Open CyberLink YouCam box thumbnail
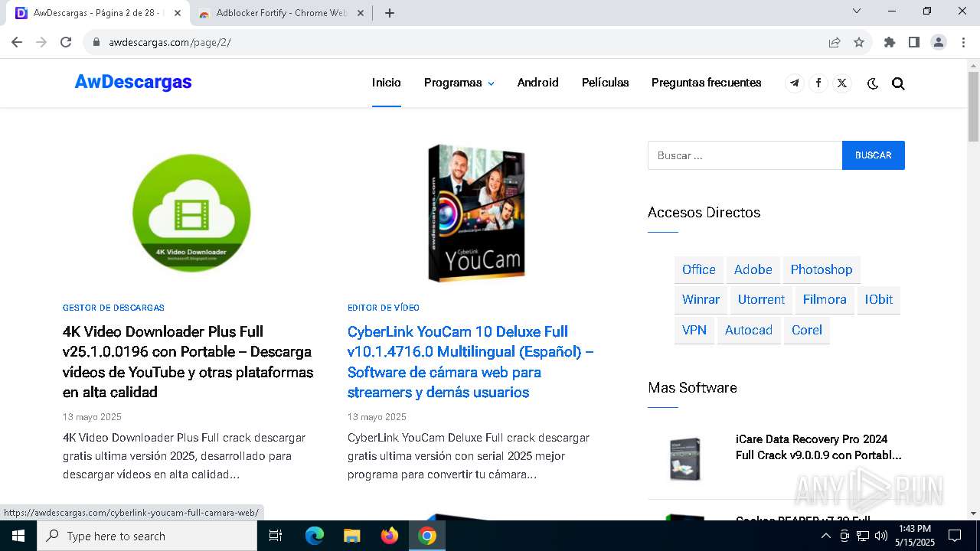The height and width of the screenshot is (551, 980). coord(476,213)
